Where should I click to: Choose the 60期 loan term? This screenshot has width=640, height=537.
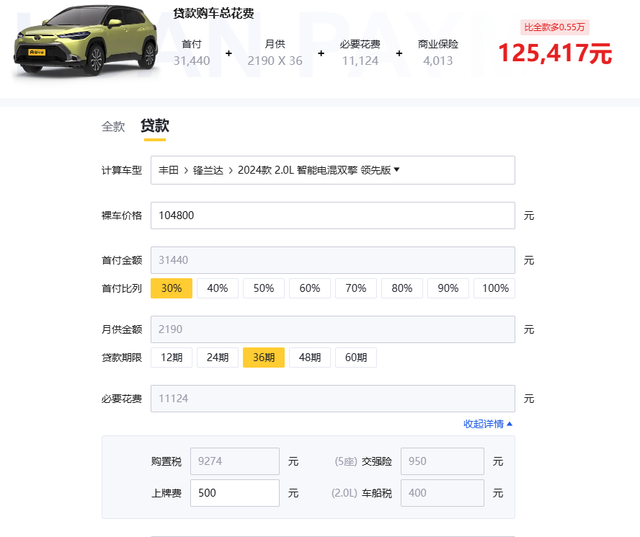click(356, 357)
